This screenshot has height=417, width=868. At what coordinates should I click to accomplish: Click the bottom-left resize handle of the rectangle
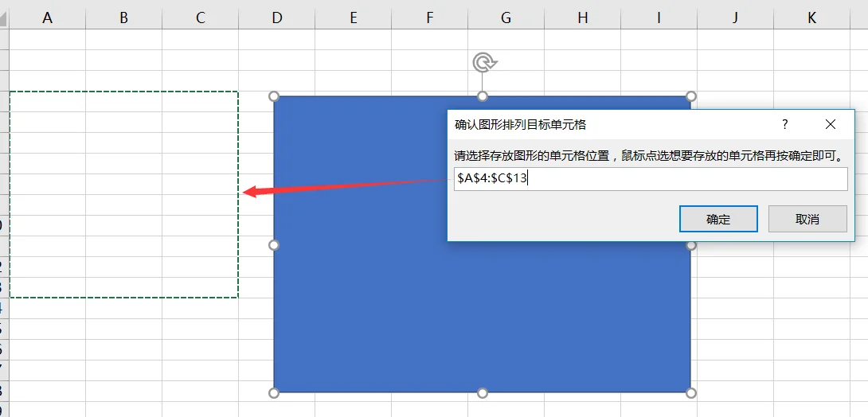(273, 392)
